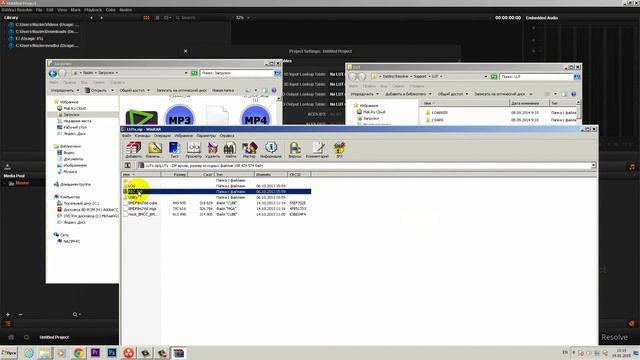
Task: Sort WinRAR list by Размер column header
Action: tap(175, 174)
